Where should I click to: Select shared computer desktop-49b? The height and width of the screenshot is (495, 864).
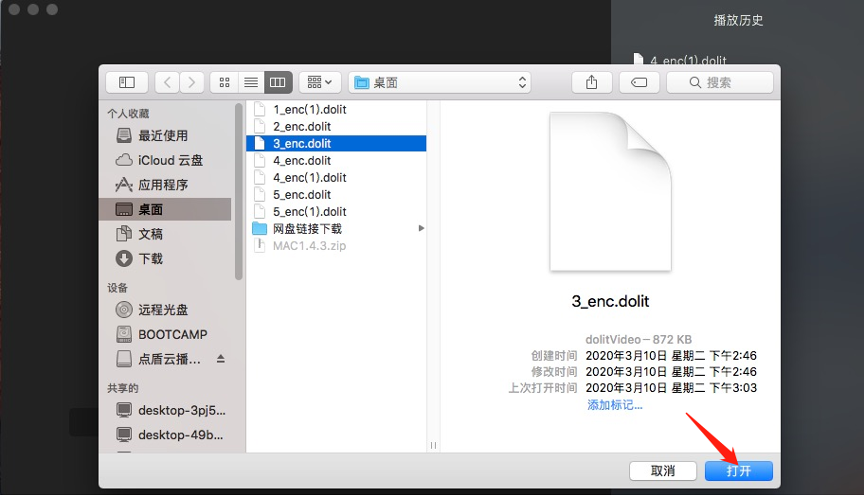(165, 435)
